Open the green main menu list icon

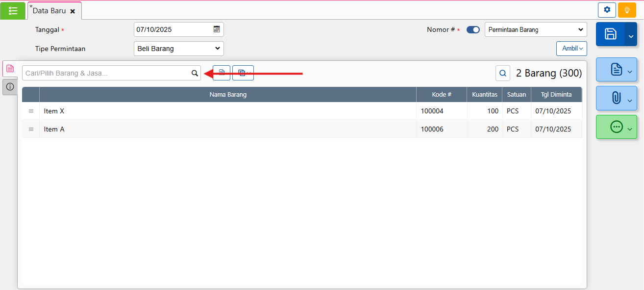[x=13, y=10]
